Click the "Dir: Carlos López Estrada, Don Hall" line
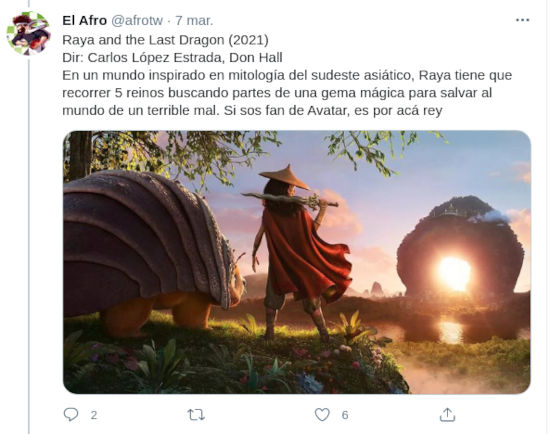This screenshot has height=434, width=550. [172, 58]
